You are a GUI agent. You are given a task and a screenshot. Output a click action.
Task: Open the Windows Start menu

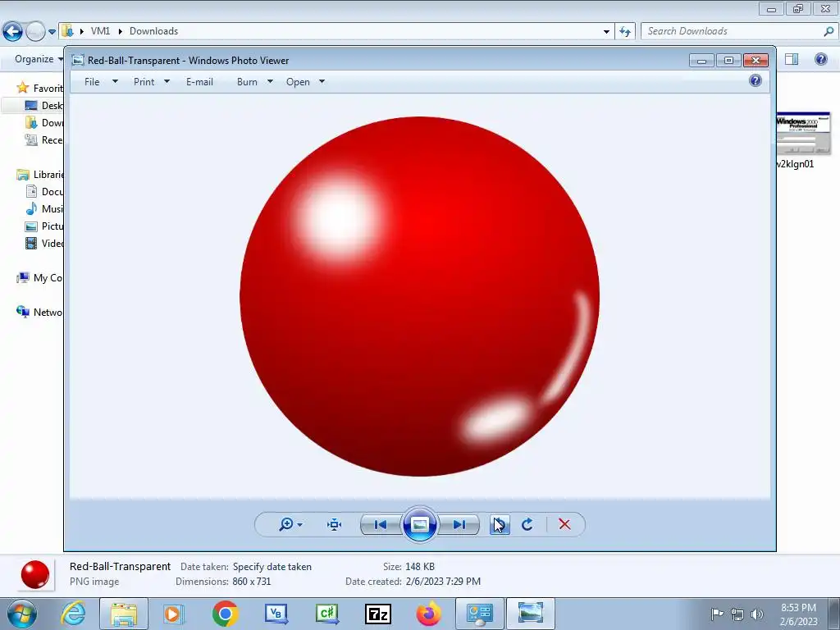coord(22,614)
